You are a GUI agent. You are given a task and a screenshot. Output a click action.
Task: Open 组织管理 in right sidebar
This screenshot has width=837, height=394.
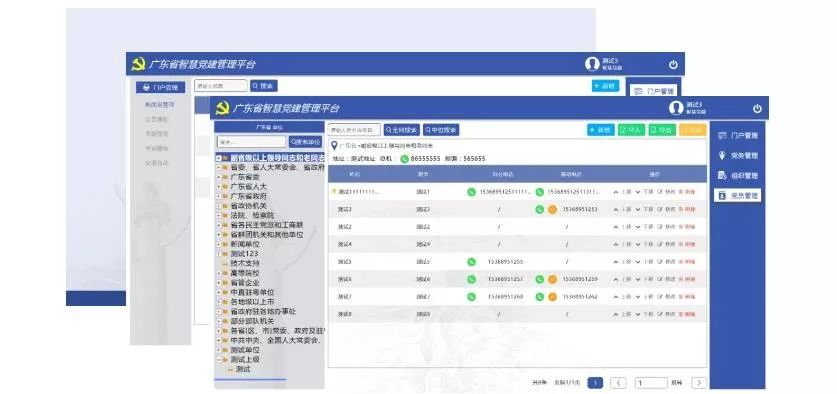point(738,176)
